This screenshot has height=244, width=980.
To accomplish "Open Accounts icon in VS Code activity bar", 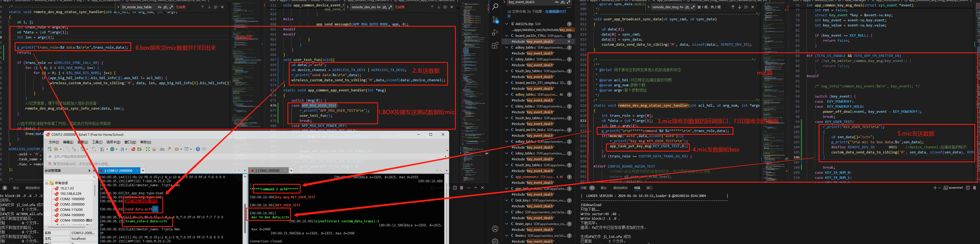I will (495, 229).
